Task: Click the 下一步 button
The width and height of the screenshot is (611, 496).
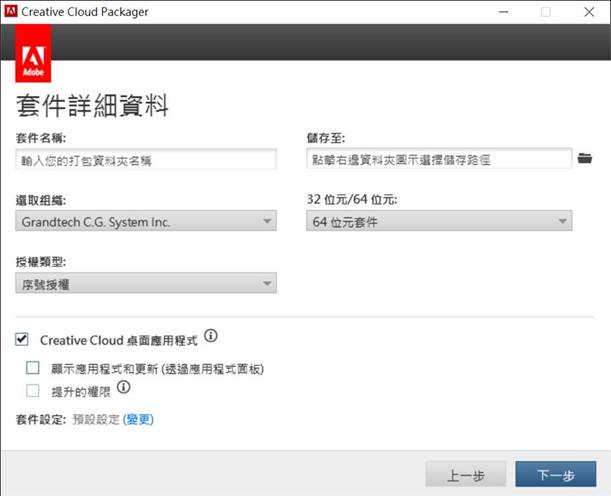Action: point(556,475)
